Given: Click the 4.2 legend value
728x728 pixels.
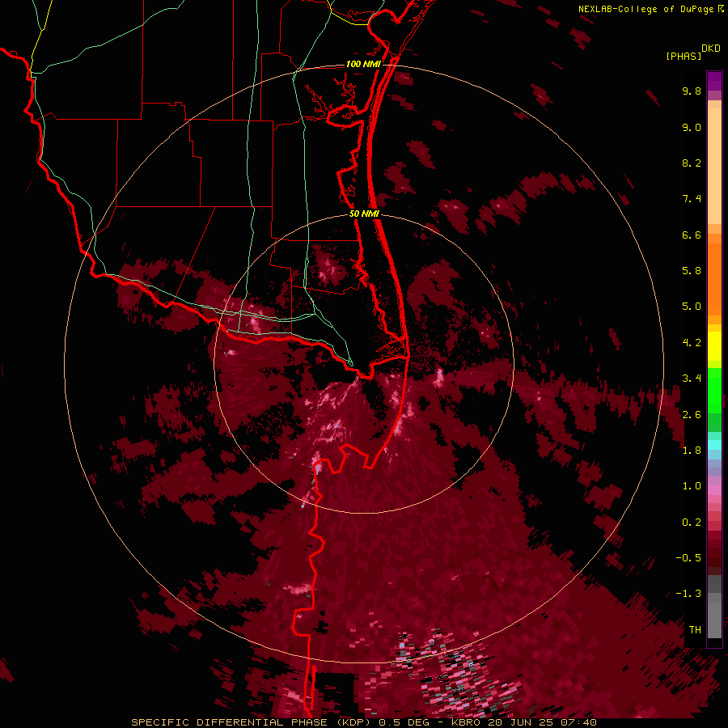Looking at the screenshot, I should [x=692, y=343].
